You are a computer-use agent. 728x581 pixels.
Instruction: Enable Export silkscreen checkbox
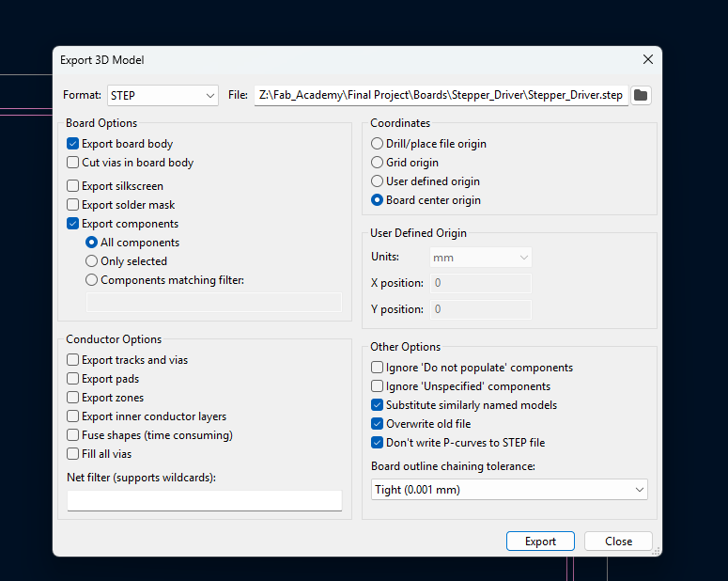[x=73, y=186]
